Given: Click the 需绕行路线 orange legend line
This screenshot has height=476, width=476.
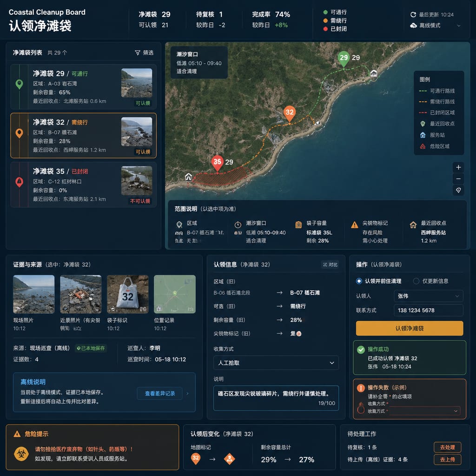Looking at the screenshot, I should (423, 102).
